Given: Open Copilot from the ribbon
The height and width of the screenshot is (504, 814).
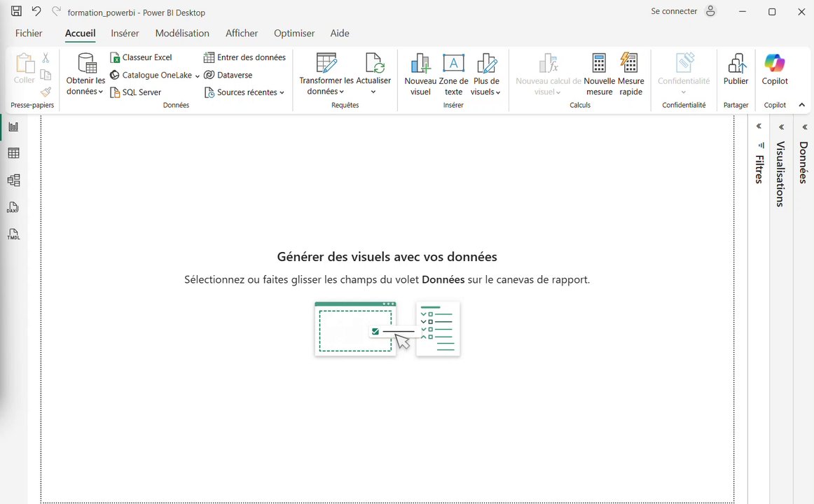Looking at the screenshot, I should 775,69.
